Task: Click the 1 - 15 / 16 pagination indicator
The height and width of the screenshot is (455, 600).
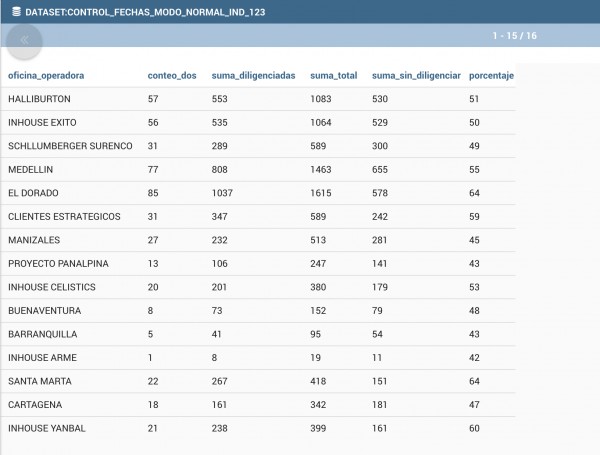Action: point(514,36)
